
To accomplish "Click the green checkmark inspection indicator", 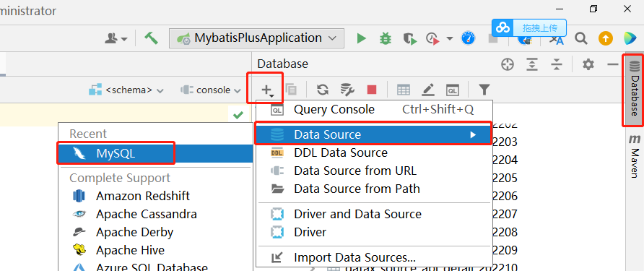I will (x=238, y=115).
